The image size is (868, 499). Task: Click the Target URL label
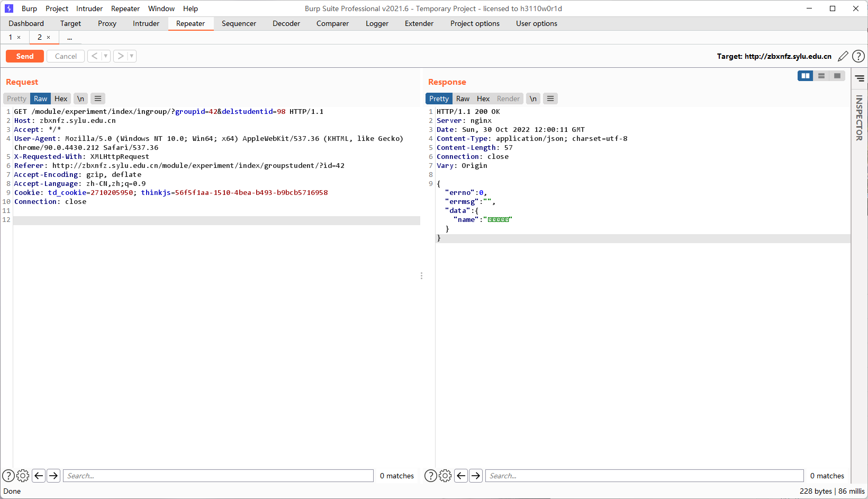[x=774, y=56]
